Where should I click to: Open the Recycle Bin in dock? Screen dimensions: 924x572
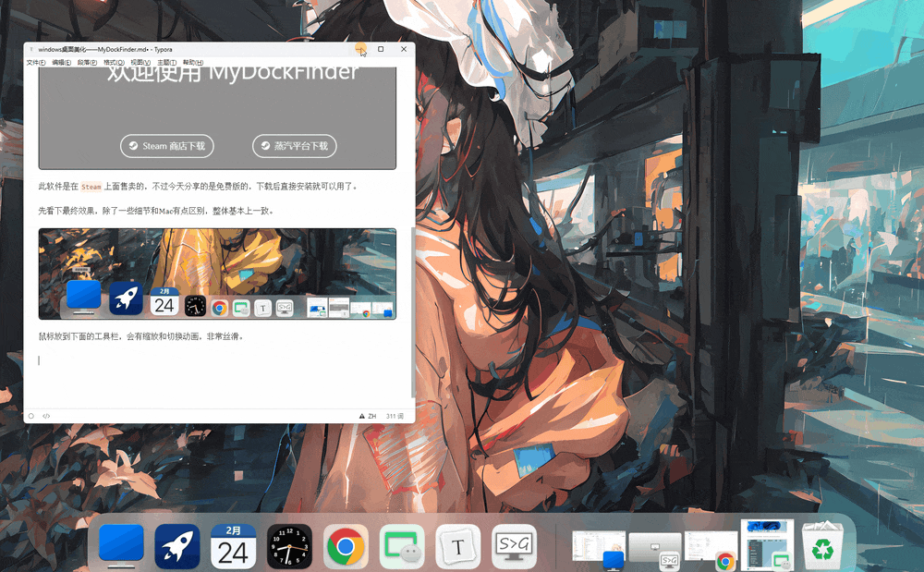tap(822, 546)
